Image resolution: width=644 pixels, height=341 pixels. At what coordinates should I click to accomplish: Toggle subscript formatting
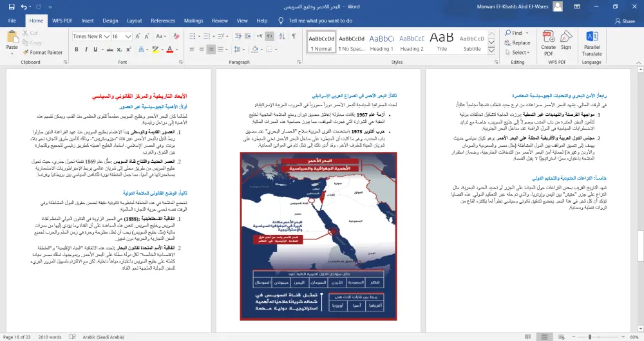coord(119,50)
